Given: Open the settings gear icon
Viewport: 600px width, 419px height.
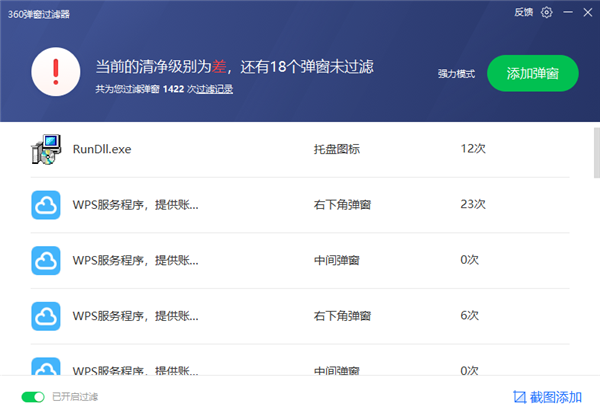Looking at the screenshot, I should (x=546, y=13).
